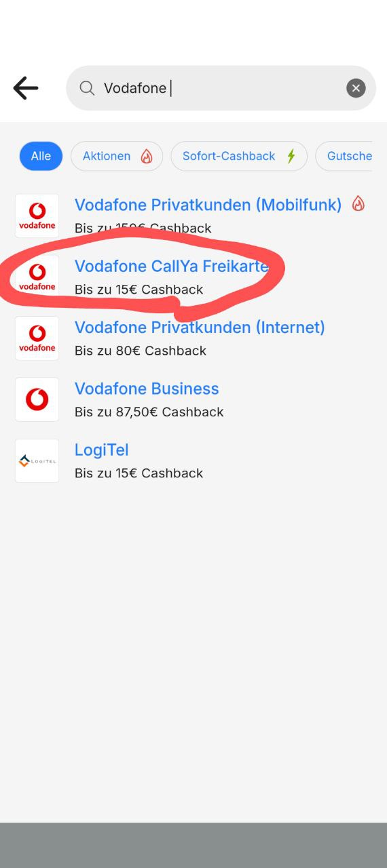Clear the search text with X icon
Screen dimensions: 387x868
(356, 88)
